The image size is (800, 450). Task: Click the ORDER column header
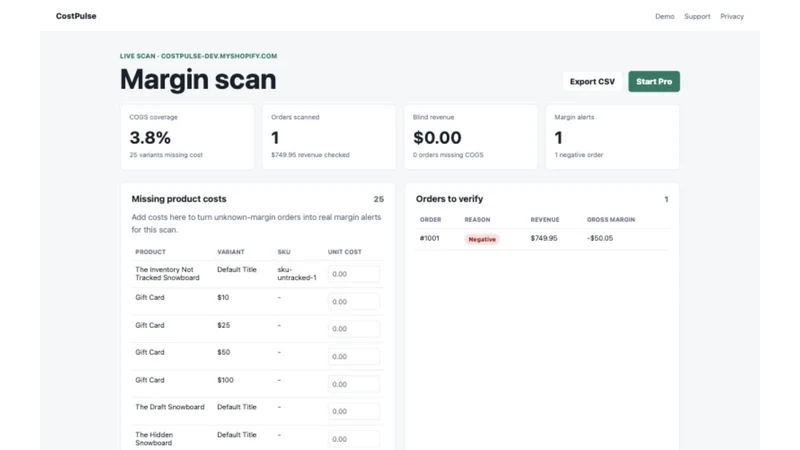(430, 220)
